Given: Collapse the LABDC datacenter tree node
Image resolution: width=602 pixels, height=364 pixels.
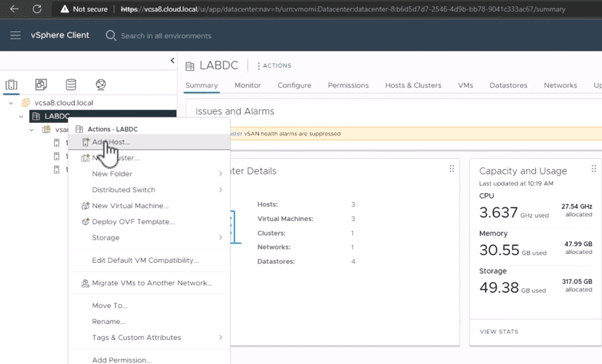Looking at the screenshot, I should [x=21, y=116].
